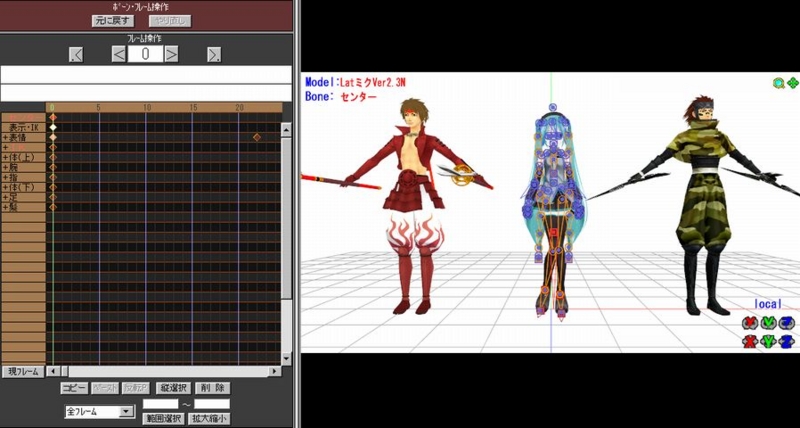Jump to the last keyframe with '>.' button
The image size is (800, 428).
click(214, 54)
